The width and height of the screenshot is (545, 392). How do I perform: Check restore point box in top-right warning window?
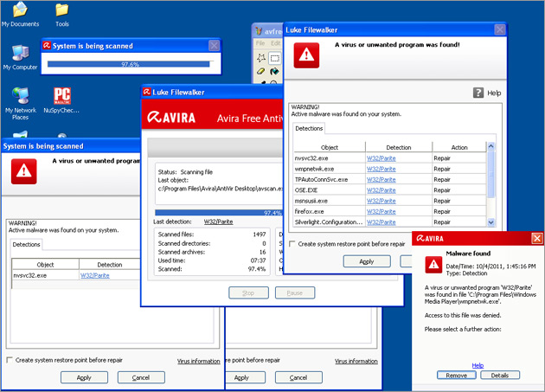(292, 244)
